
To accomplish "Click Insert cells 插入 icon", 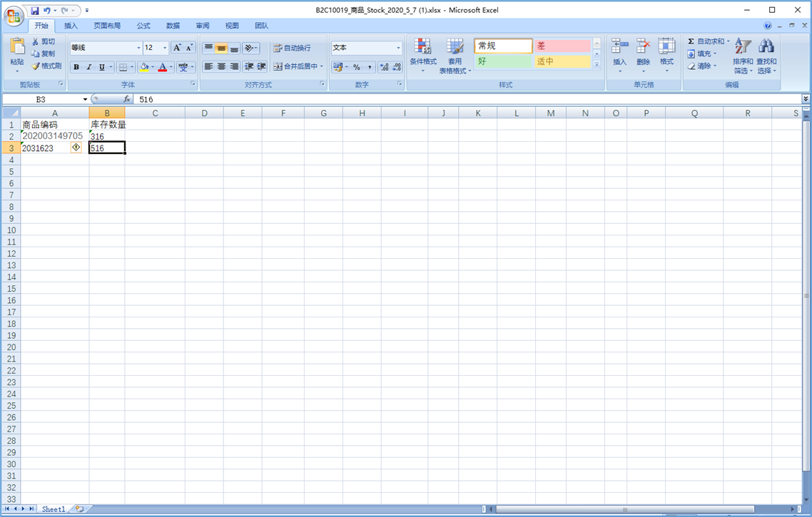I will tap(620, 46).
